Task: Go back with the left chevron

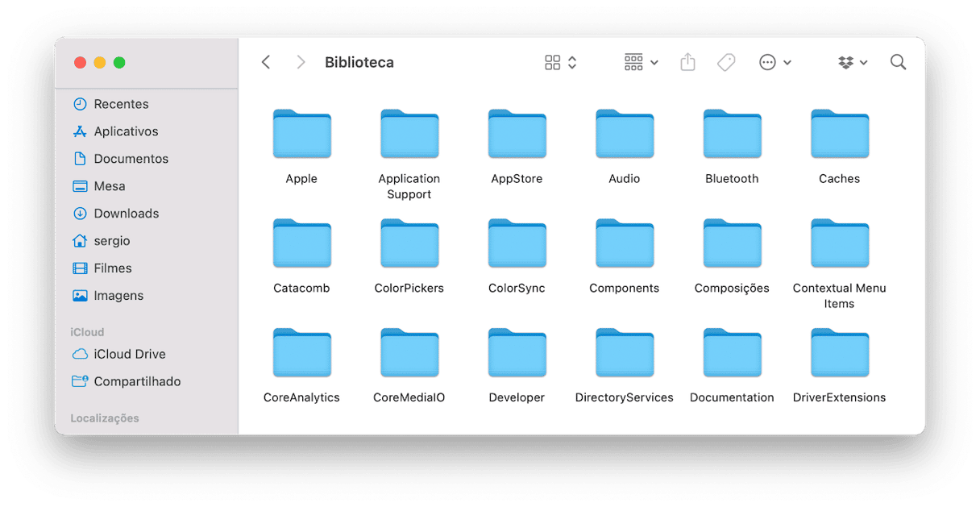Action: point(266,62)
